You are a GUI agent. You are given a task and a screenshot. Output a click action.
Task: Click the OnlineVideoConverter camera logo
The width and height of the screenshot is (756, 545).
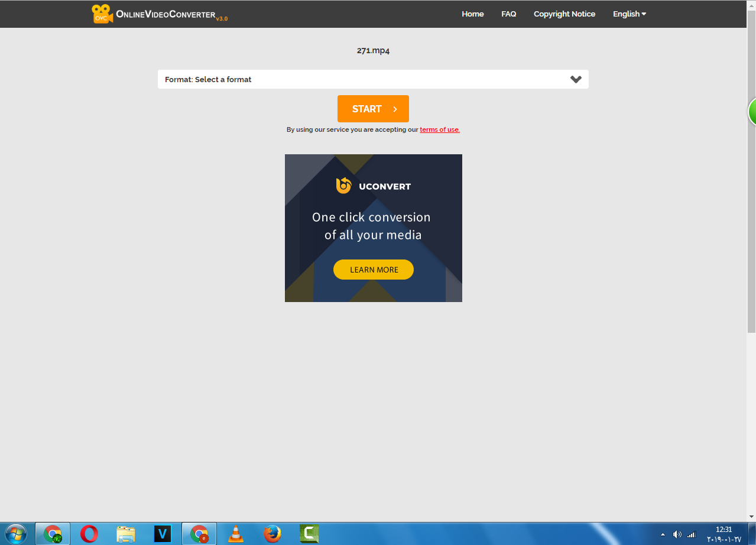click(x=102, y=14)
